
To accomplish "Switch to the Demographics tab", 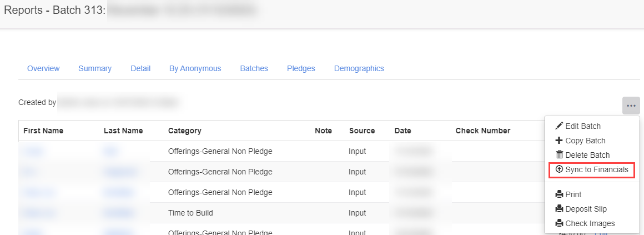I will point(359,68).
